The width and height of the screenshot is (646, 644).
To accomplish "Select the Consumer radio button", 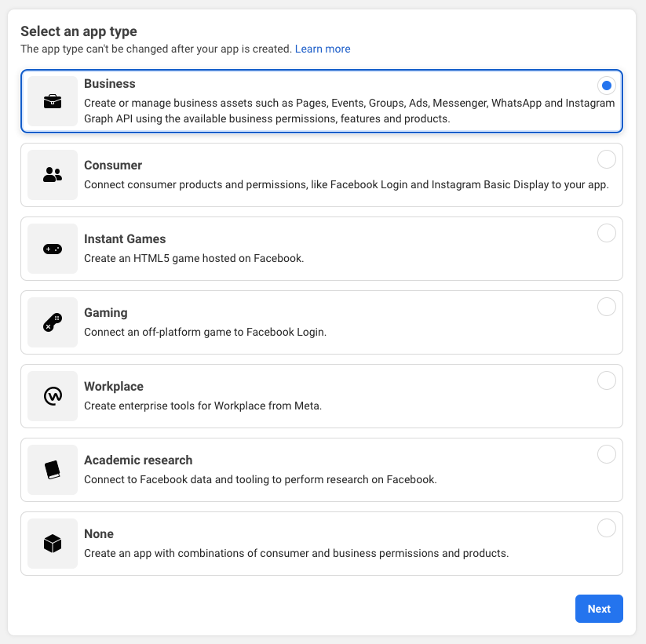I will (x=607, y=159).
